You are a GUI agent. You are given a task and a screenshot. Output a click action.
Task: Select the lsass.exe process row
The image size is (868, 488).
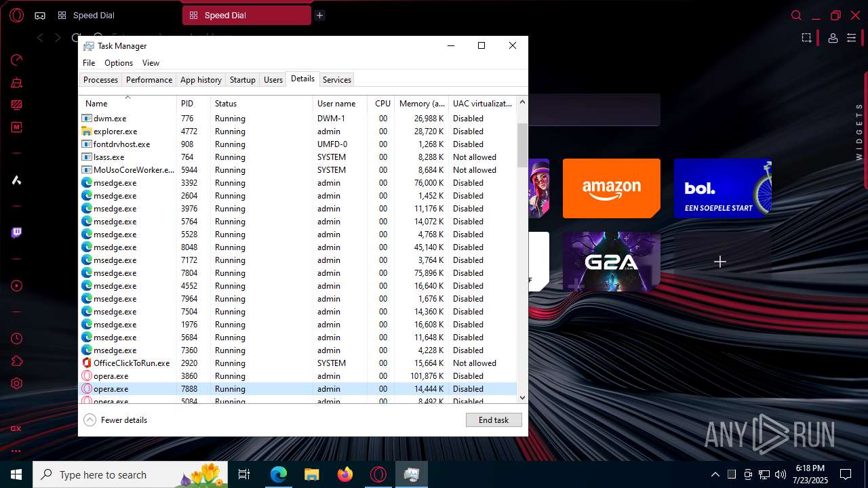(298, 157)
